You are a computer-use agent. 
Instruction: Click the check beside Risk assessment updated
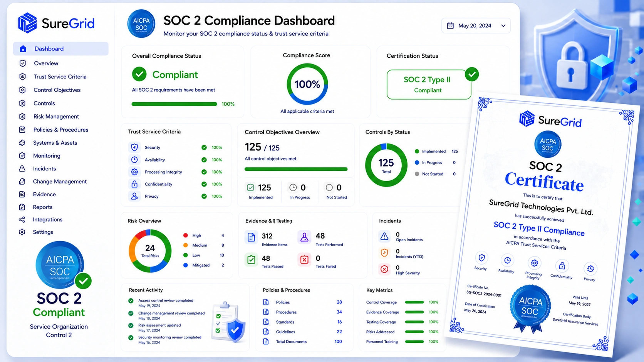[131, 325]
